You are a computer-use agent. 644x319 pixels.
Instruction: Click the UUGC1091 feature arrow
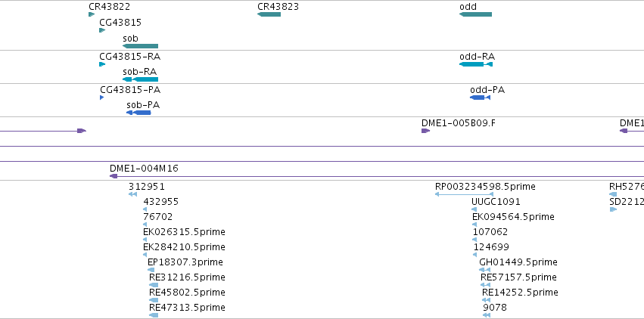pos(474,209)
